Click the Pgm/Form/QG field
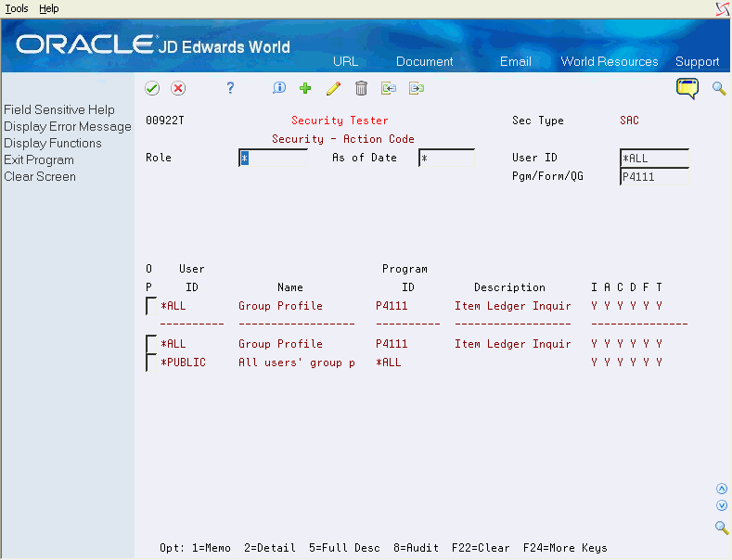The width and height of the screenshot is (732, 560). click(654, 177)
